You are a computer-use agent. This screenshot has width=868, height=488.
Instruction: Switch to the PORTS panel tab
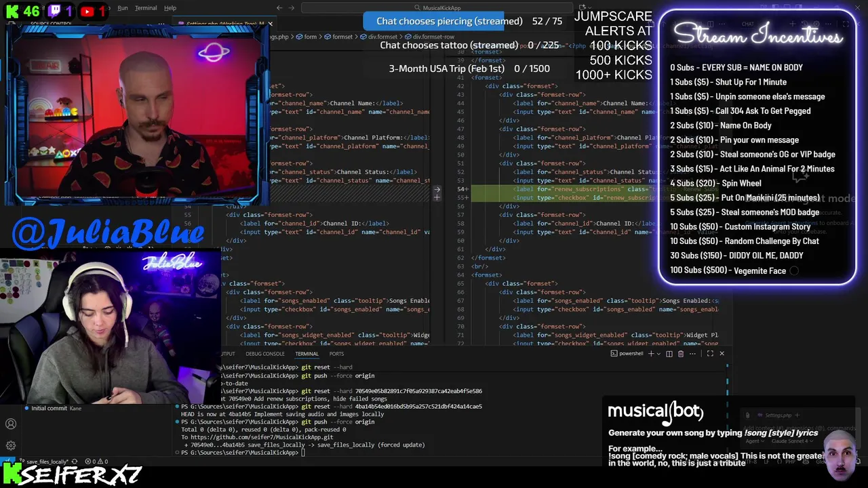tap(336, 354)
